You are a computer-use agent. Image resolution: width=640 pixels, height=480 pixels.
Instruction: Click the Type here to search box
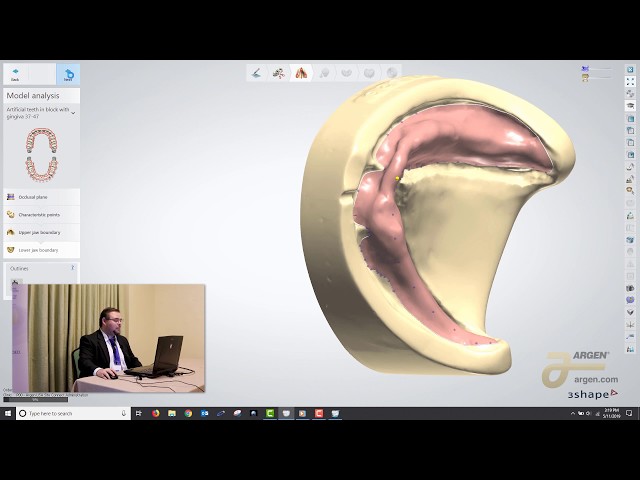[73, 413]
